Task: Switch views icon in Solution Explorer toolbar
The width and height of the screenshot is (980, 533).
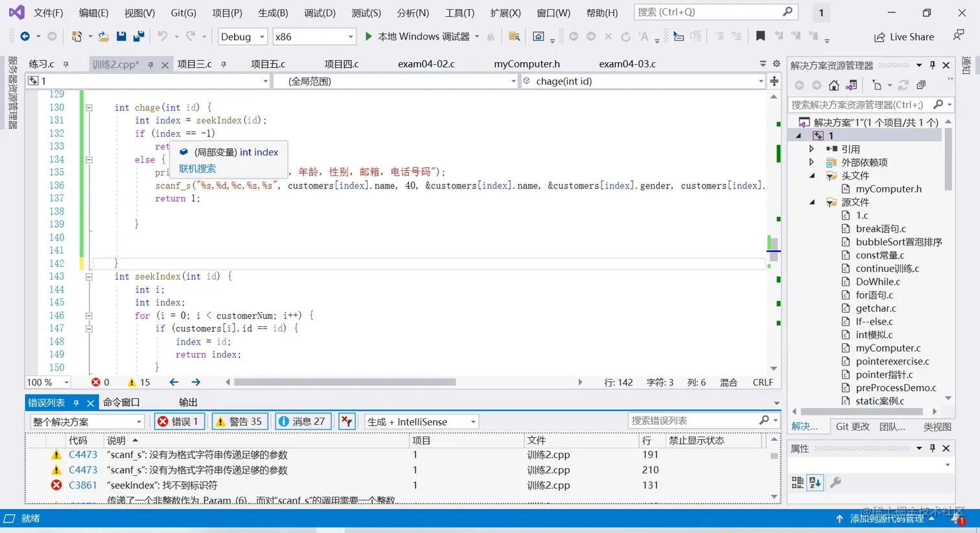Action: click(x=852, y=85)
